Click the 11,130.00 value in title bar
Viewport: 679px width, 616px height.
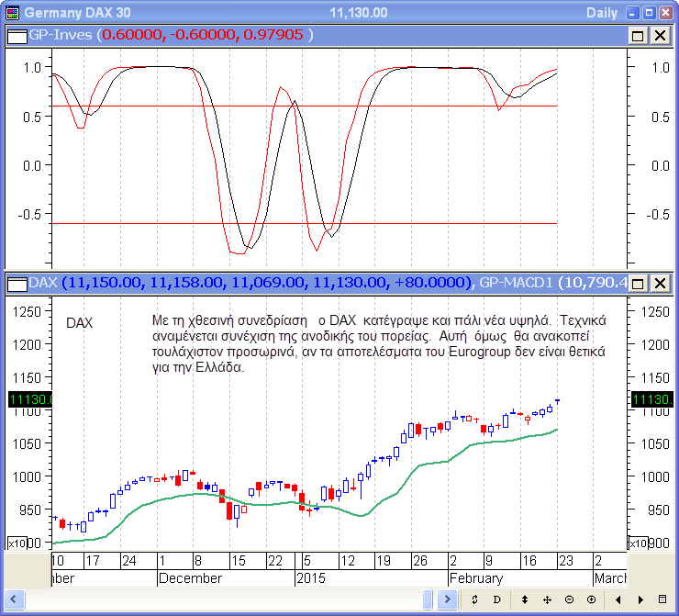pyautogui.click(x=359, y=13)
